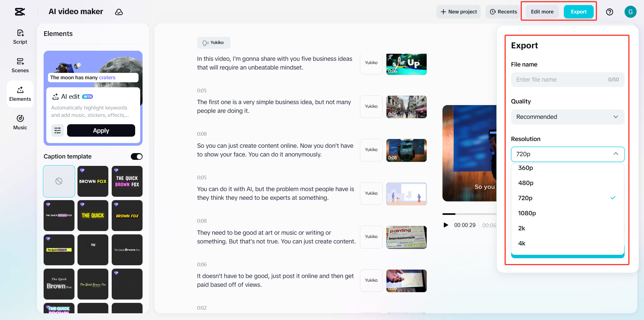Viewport: 644px width, 320px height.
Task: Select the italic yellow BROWN FOX caption template
Action: (x=127, y=216)
